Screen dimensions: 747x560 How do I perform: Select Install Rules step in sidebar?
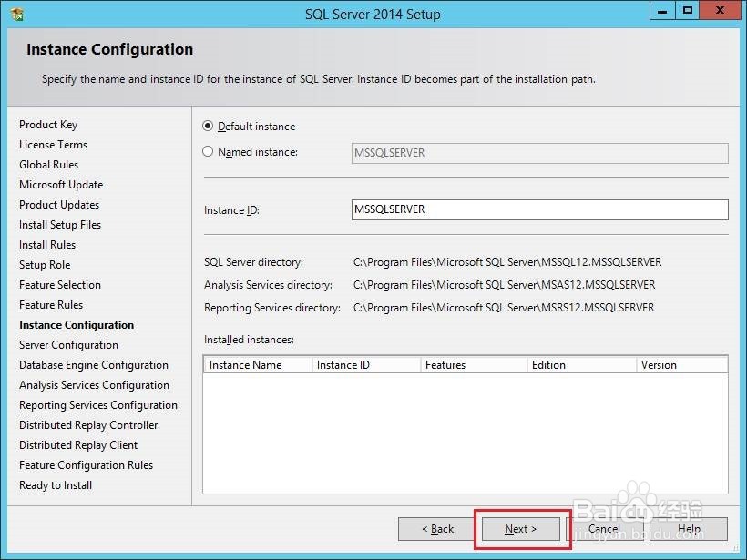coord(47,245)
